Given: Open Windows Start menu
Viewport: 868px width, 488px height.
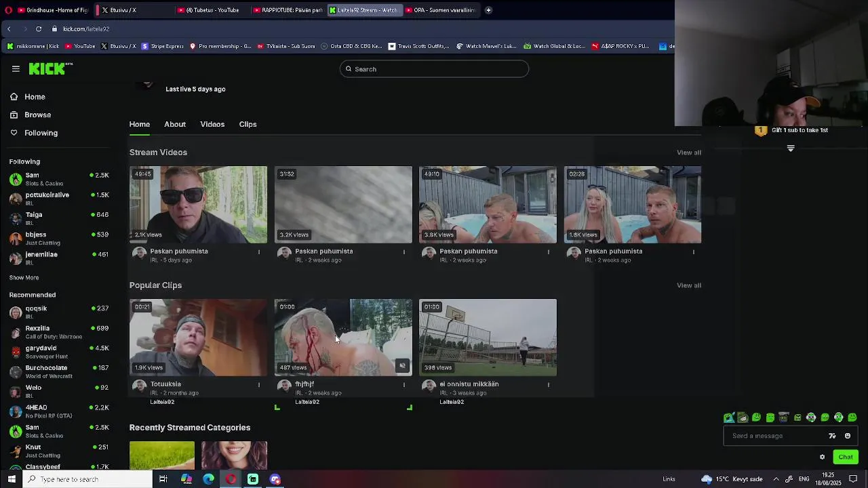Looking at the screenshot, I should click(x=12, y=479).
